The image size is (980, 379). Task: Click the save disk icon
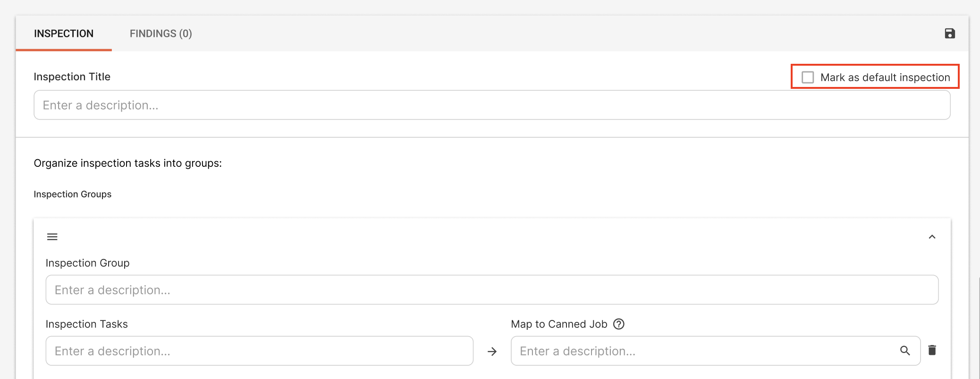pos(950,34)
